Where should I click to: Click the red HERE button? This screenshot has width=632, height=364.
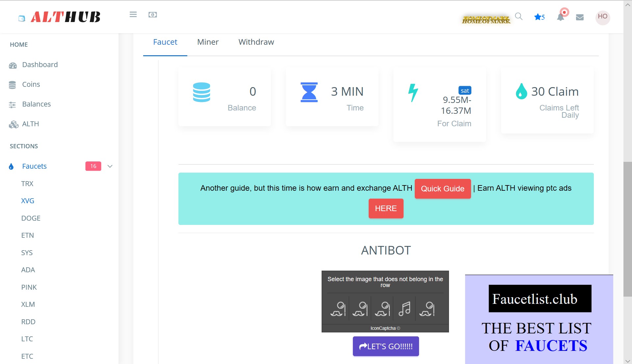(x=386, y=208)
